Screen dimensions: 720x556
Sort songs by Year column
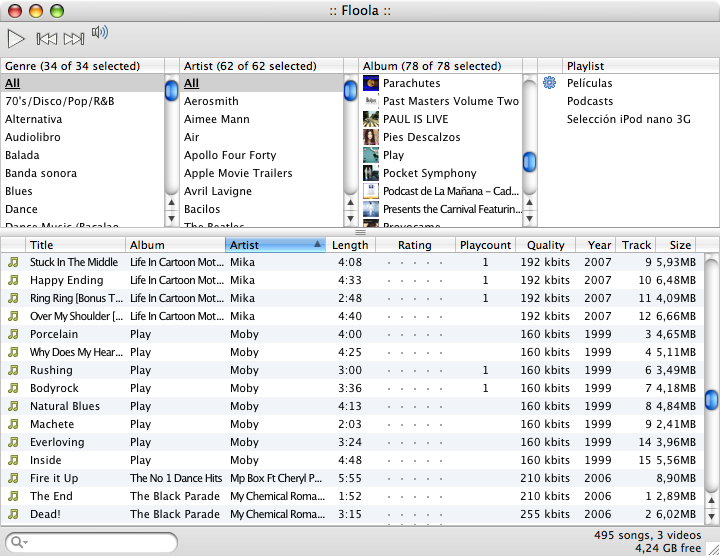pyautogui.click(x=596, y=245)
